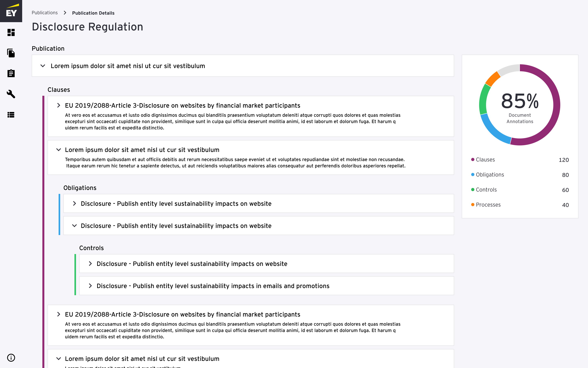Open the dashboard grid icon in the sidebar
Viewport: 588px width, 368px height.
11,32
